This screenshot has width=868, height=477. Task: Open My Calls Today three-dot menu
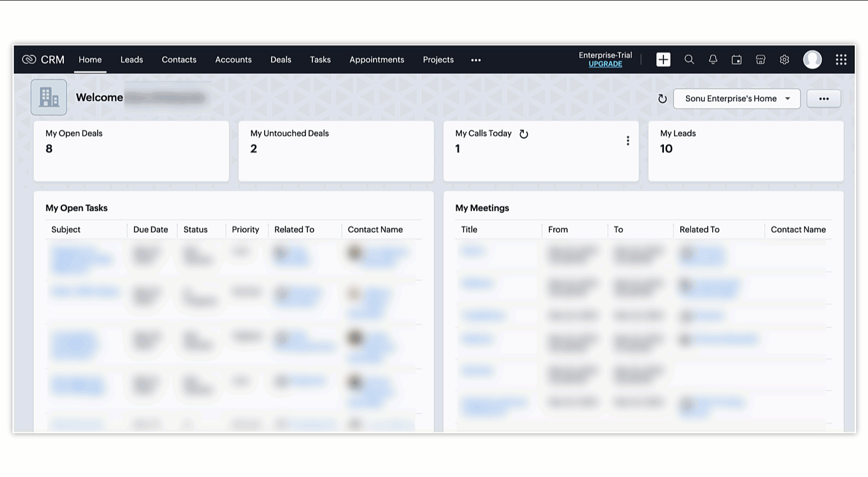click(628, 141)
